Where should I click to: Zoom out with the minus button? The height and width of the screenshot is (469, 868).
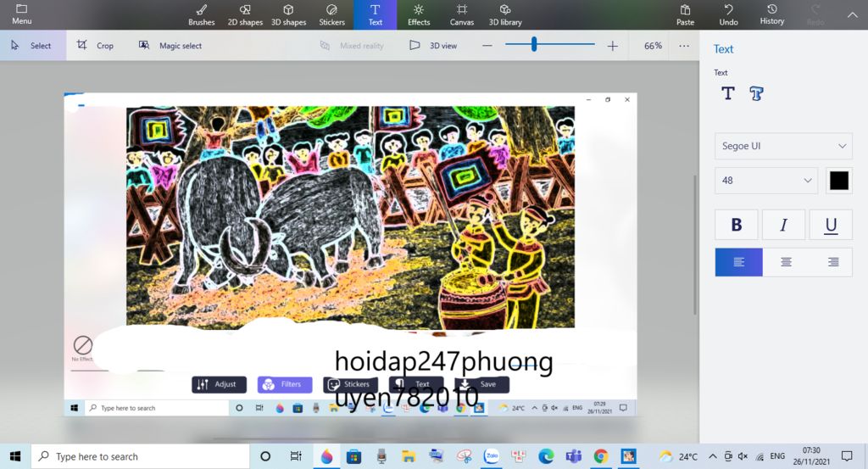tap(487, 46)
